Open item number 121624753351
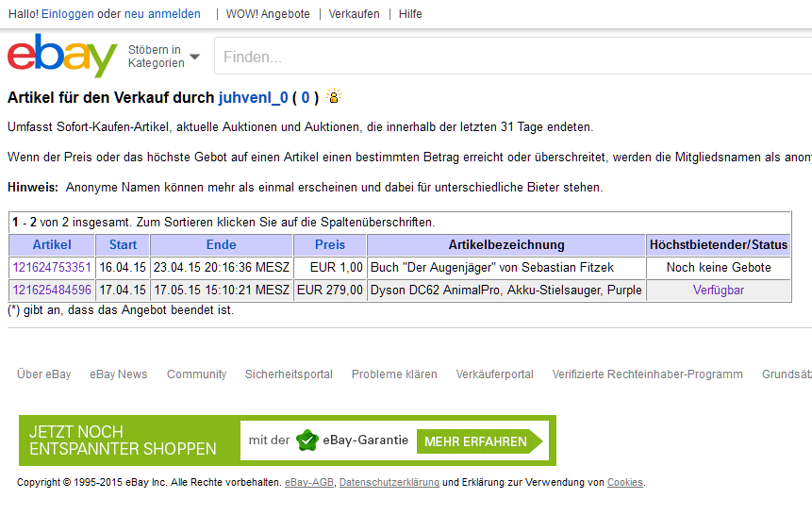This screenshot has height=515, width=812. click(52, 268)
